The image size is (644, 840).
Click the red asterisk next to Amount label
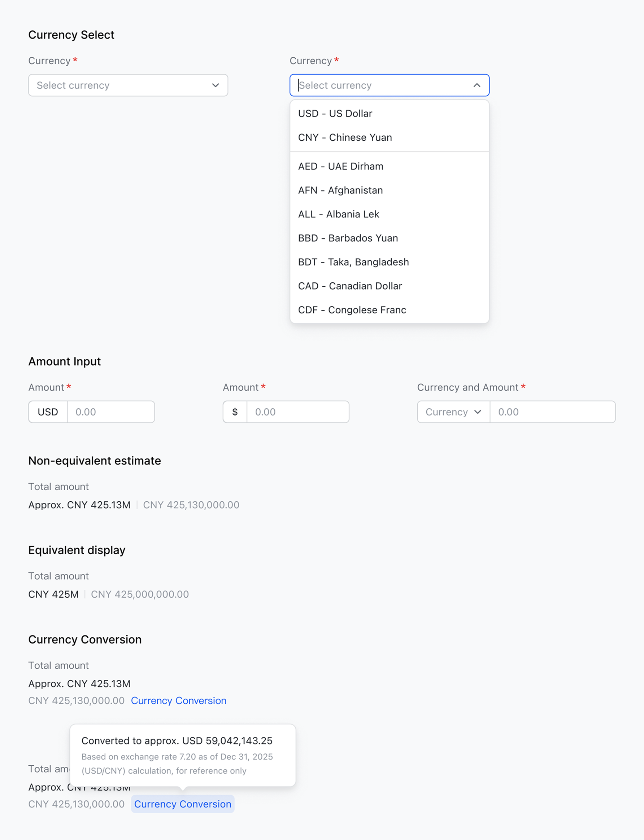(x=69, y=387)
